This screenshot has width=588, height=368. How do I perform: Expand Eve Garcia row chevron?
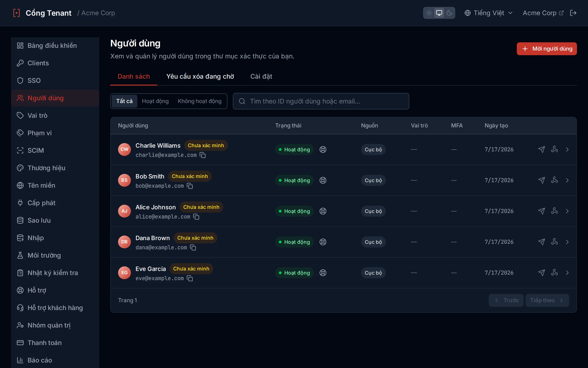[x=567, y=273]
